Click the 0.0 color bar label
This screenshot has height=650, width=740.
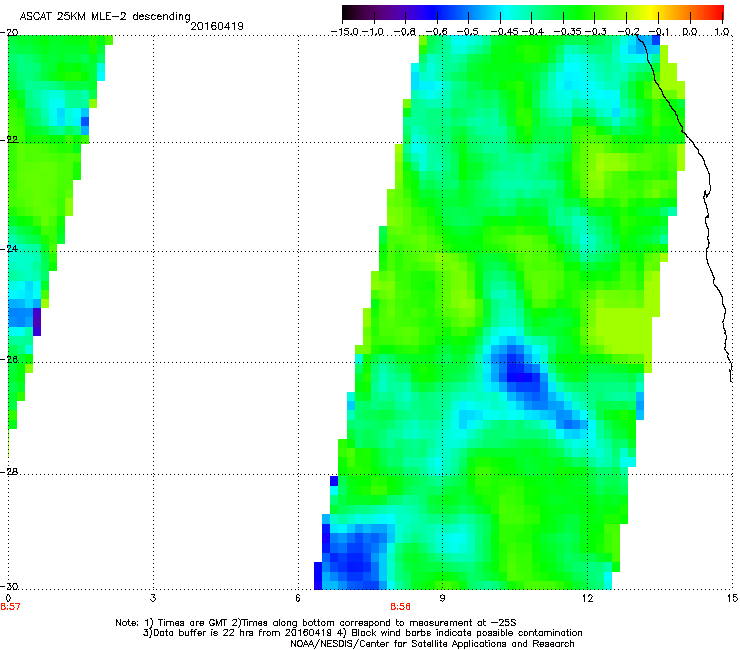point(690,32)
